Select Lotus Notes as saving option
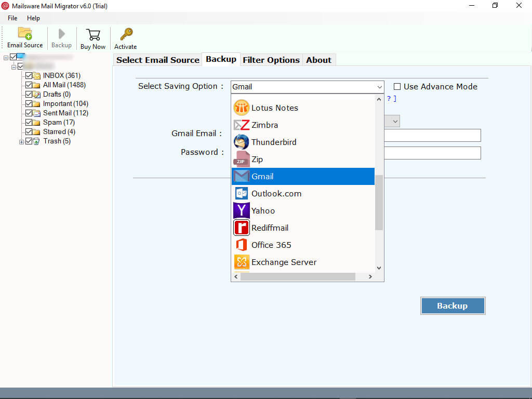The width and height of the screenshot is (532, 399). pyautogui.click(x=274, y=108)
